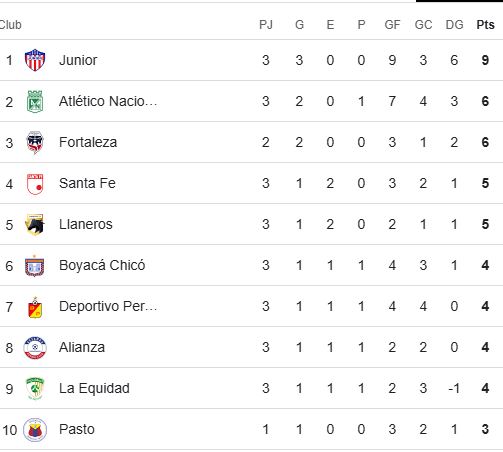Viewport: 503px width, 452px height.
Task: Click the Junior club crest
Action: tap(35, 60)
